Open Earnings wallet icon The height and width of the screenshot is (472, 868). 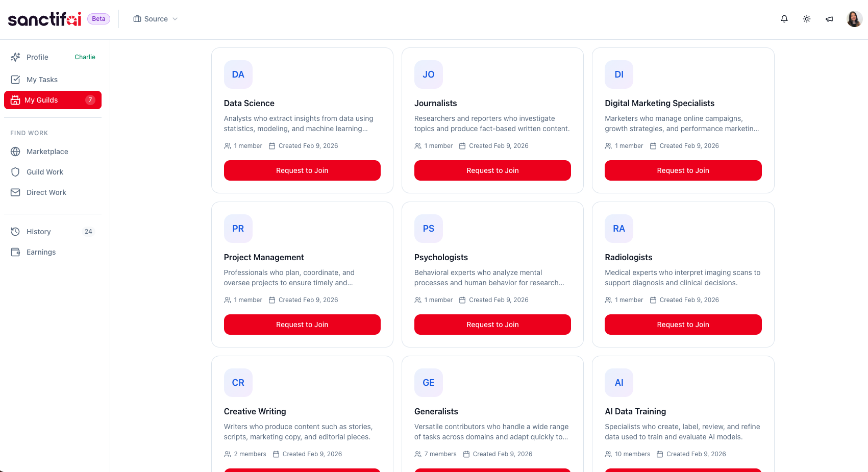click(15, 252)
